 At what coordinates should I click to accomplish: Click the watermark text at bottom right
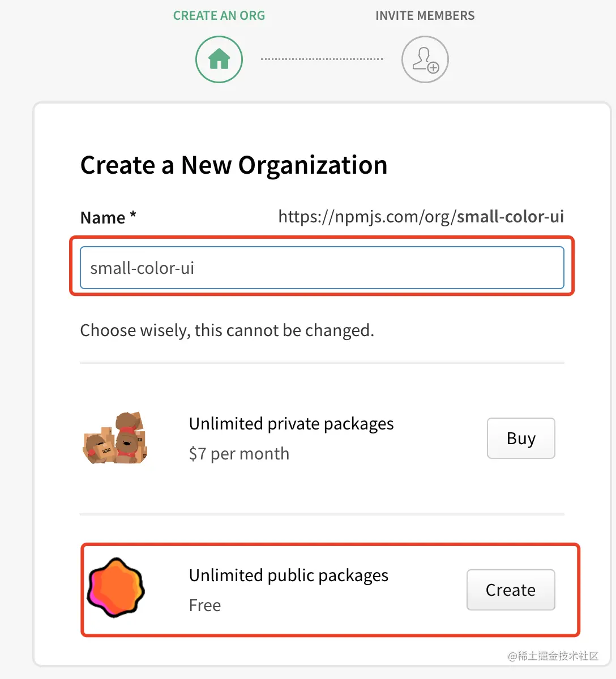tap(553, 656)
